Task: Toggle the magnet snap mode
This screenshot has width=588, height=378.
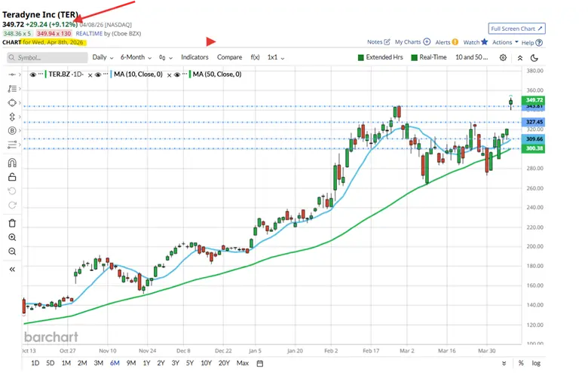Action: pyautogui.click(x=12, y=163)
